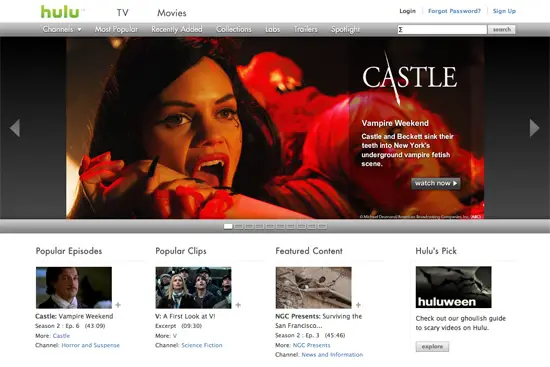This screenshot has width=550, height=367.
Task: Open Recently Added section
Action: click(177, 29)
